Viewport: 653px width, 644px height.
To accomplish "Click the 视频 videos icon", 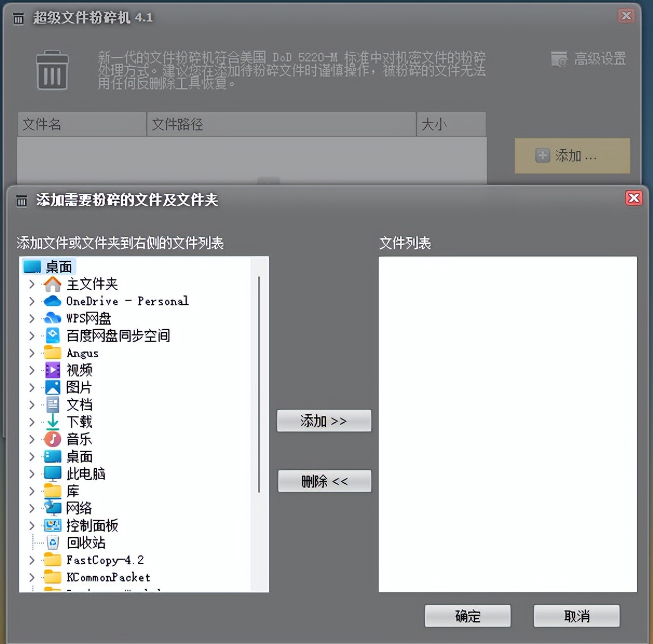I will (x=52, y=370).
